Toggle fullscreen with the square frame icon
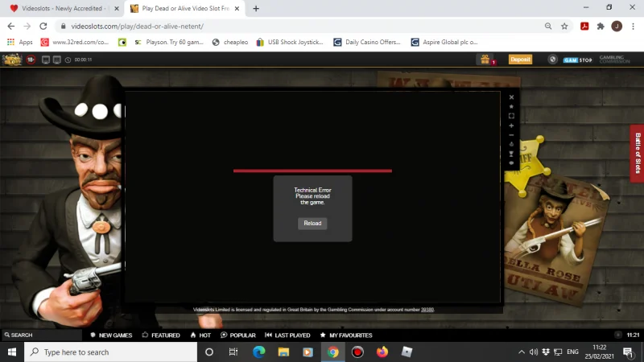 pos(511,116)
